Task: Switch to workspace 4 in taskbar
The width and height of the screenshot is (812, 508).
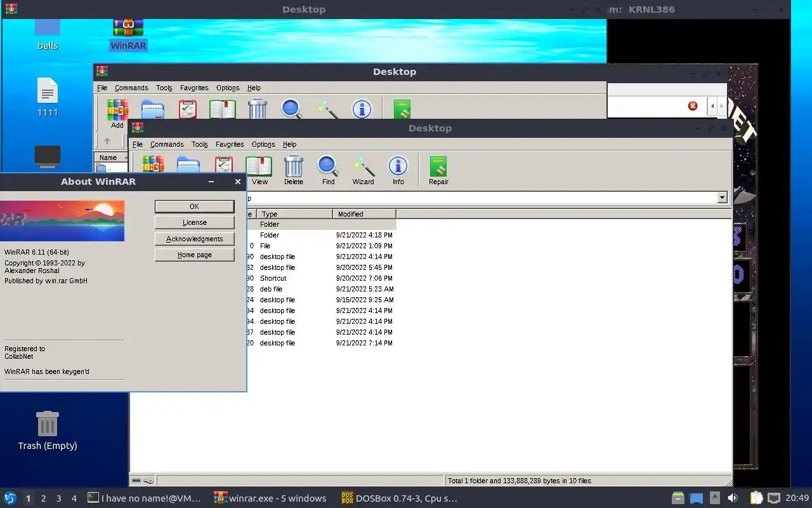Action: (x=74, y=498)
